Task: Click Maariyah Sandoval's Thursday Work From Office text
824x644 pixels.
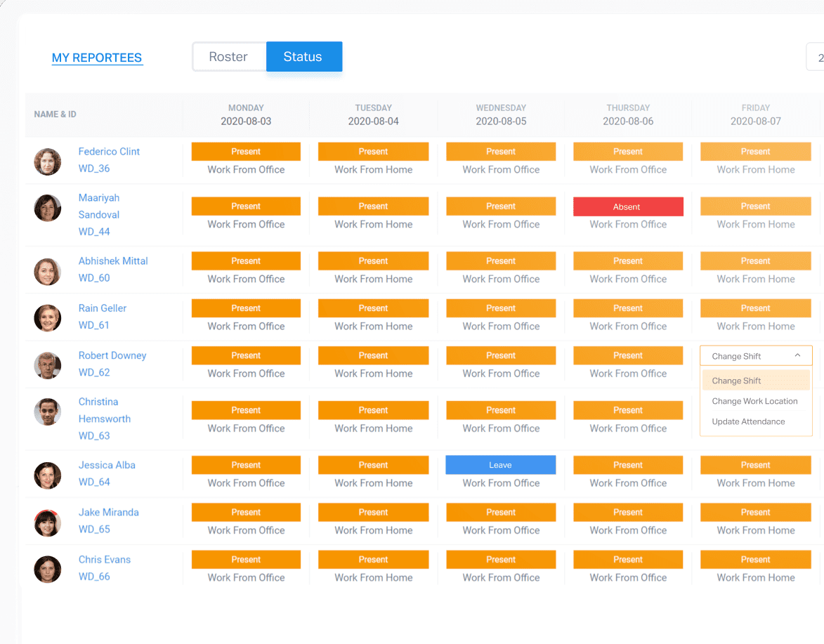Action: point(628,224)
